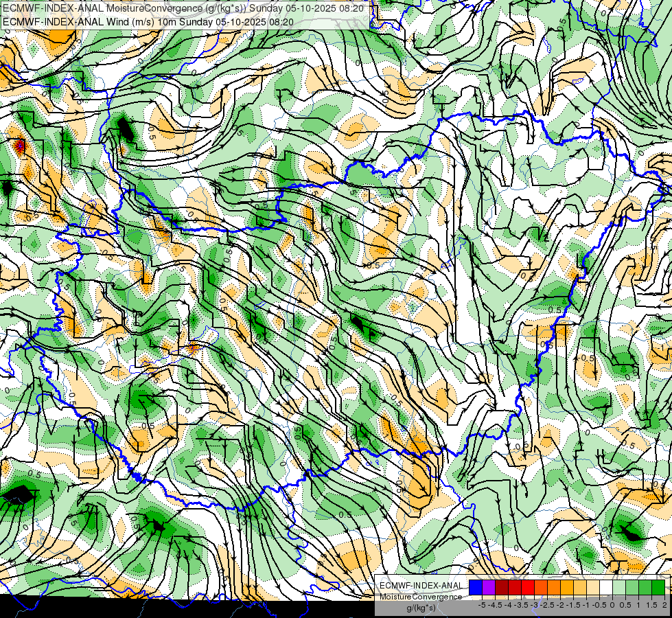
Task: Select the palest green legend swatch
Action: click(619, 587)
